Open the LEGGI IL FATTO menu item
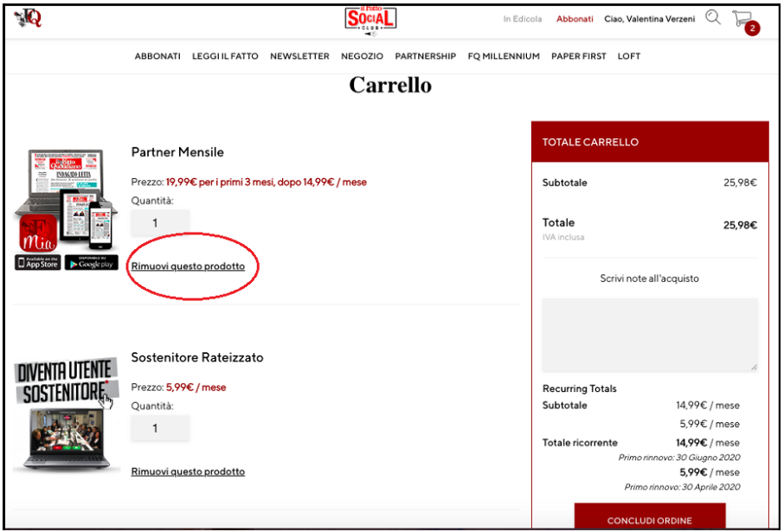Screen dimensions: 784x532 pos(225,56)
